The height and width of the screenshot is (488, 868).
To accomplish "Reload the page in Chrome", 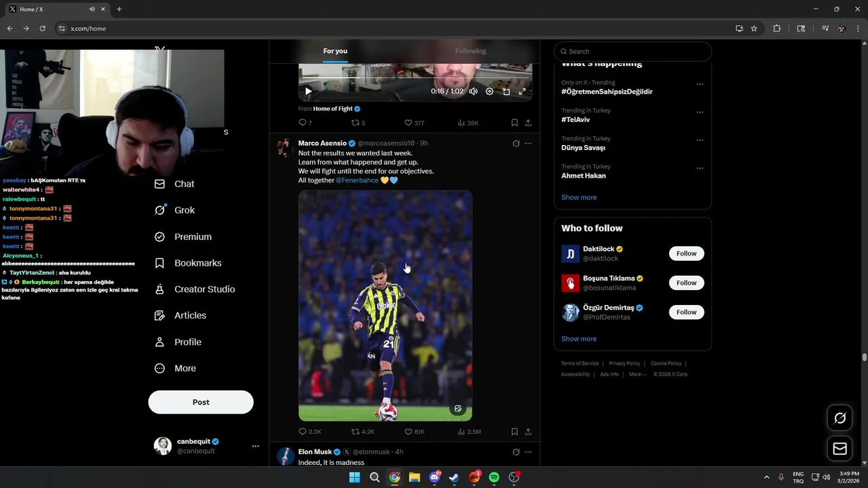I will [42, 28].
